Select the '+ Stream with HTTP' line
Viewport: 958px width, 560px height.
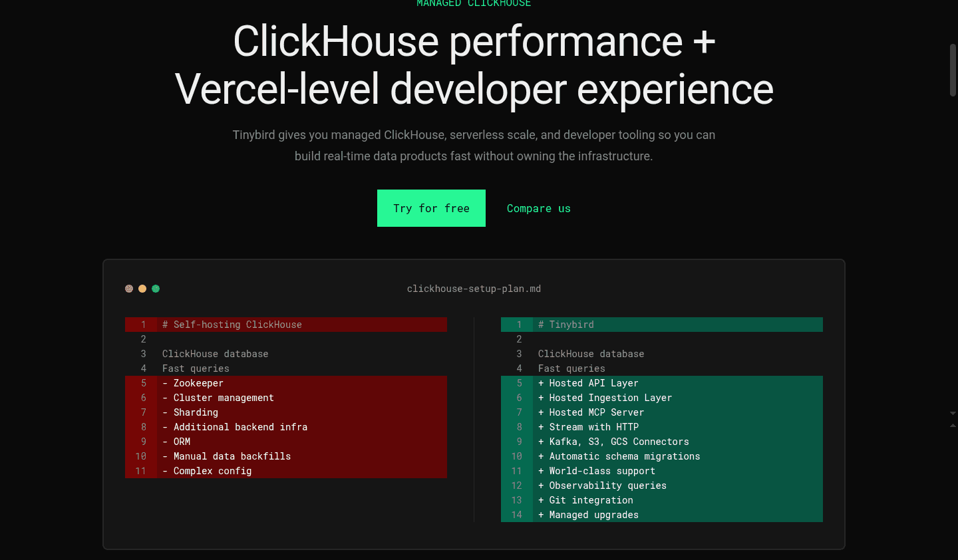click(662, 427)
